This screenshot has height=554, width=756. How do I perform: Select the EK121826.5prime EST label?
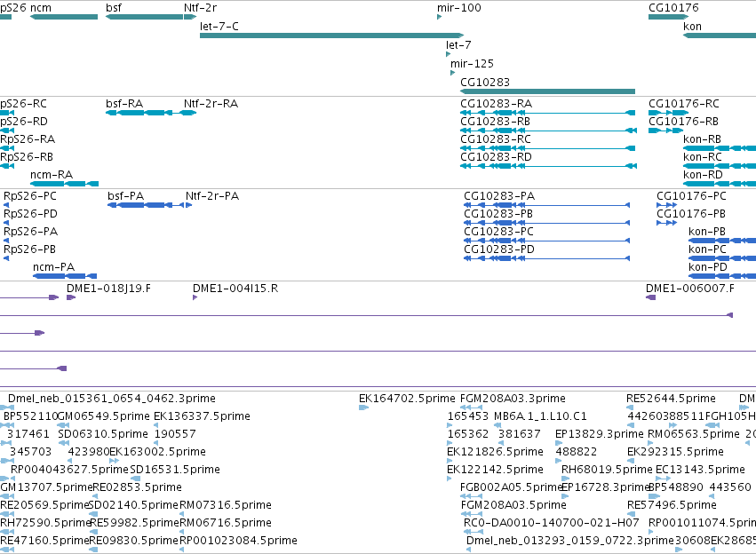[495, 452]
